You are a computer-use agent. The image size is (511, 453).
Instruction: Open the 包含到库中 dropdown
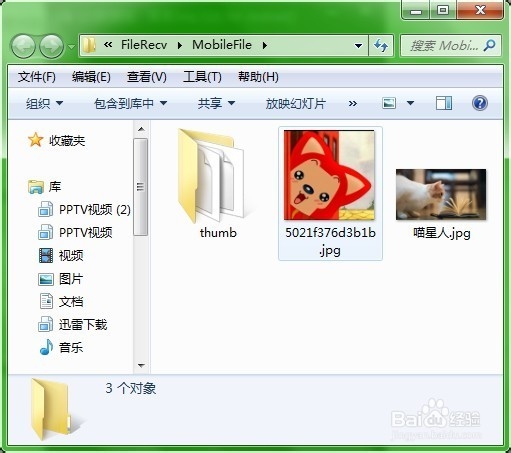130,103
